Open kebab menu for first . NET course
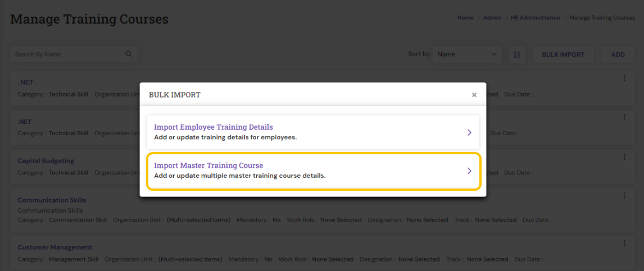This screenshot has width=644, height=271. coord(624,79)
